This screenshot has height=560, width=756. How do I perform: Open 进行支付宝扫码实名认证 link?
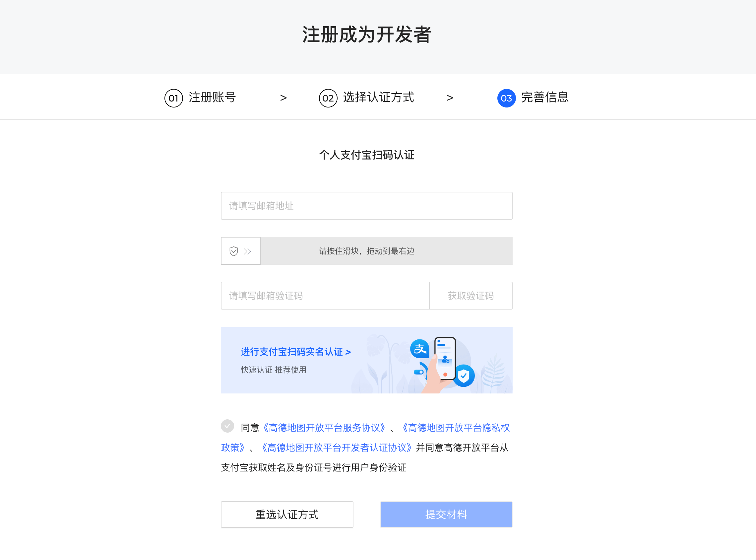pos(296,352)
